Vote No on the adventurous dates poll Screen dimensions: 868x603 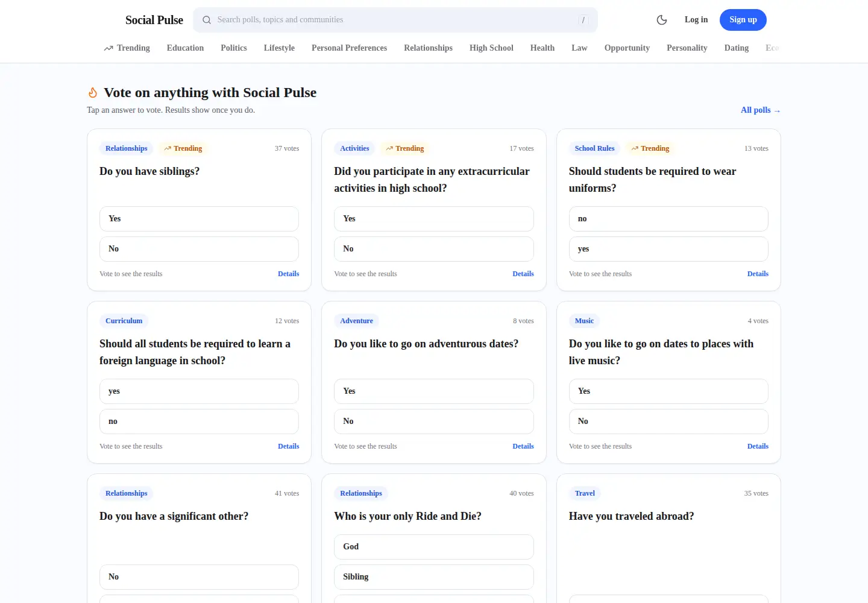434,421
